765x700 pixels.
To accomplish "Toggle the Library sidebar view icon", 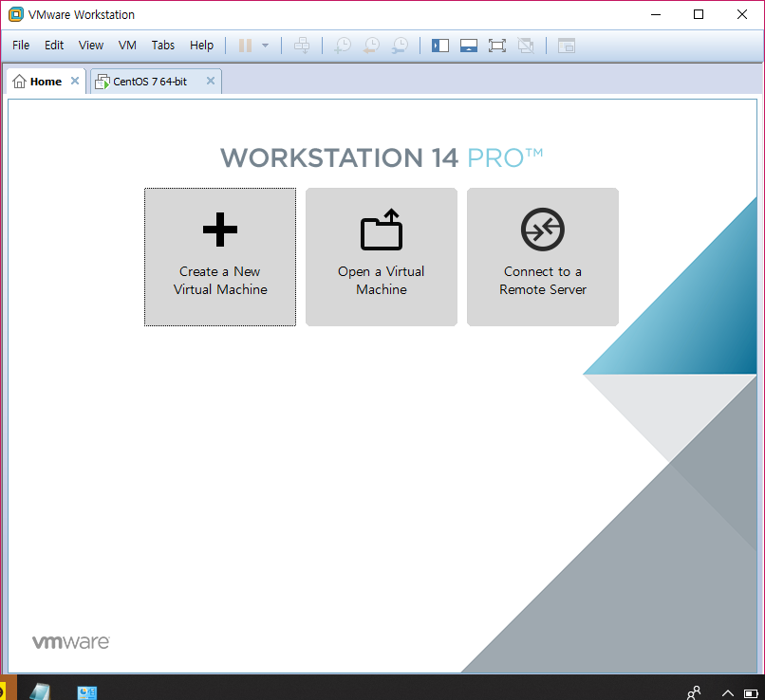I will pos(440,46).
